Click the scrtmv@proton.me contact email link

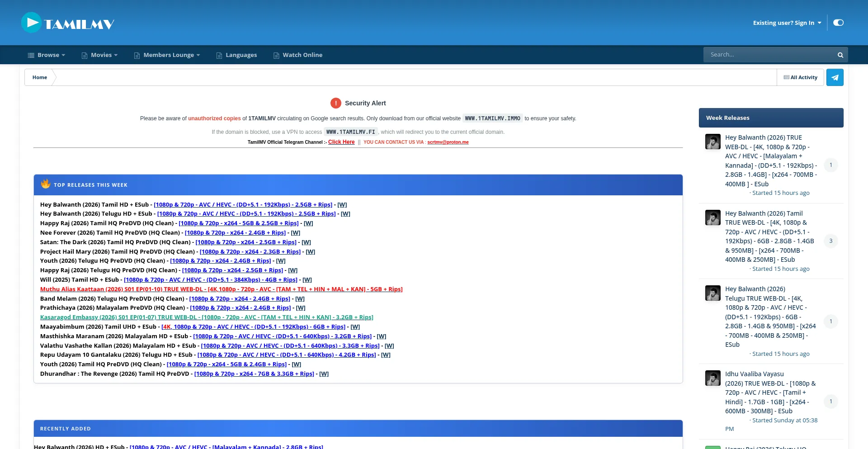point(448,142)
